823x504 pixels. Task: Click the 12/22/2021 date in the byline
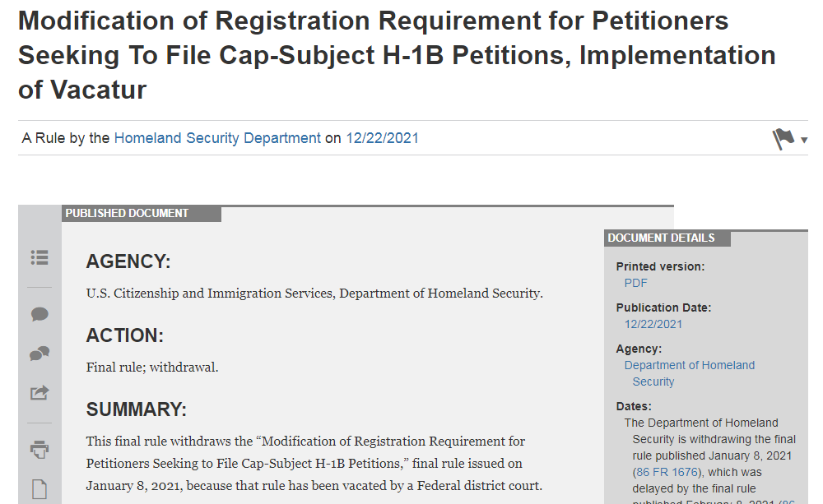pos(382,138)
